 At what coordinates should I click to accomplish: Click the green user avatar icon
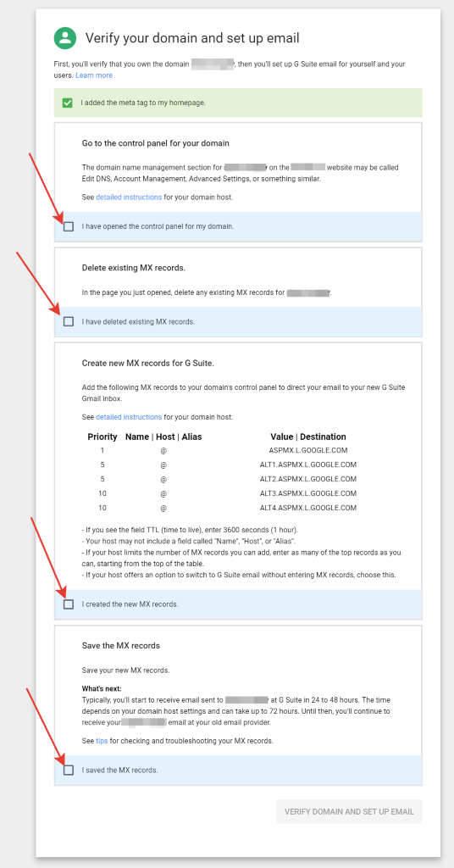[x=65, y=37]
